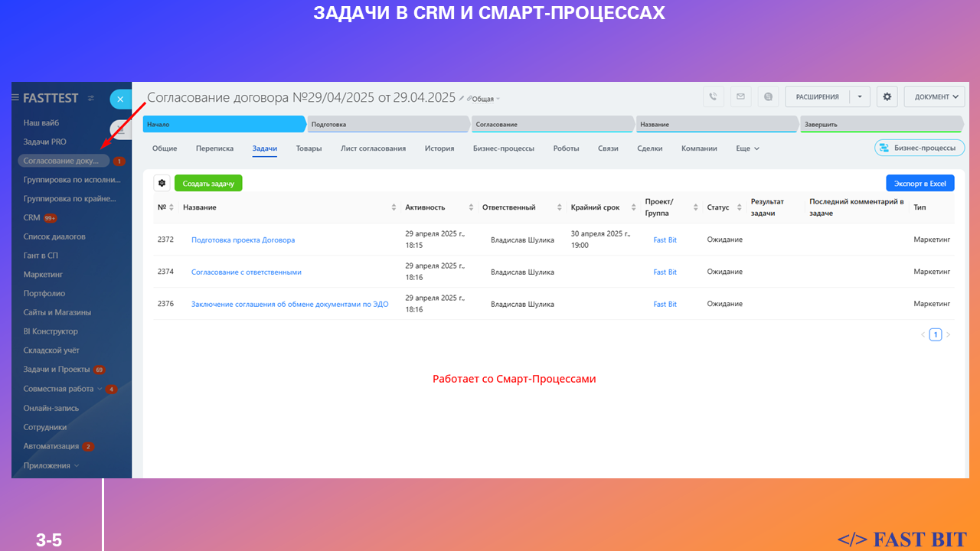The image size is (980, 551).
Task: Set the stage to Название
Action: click(x=717, y=124)
